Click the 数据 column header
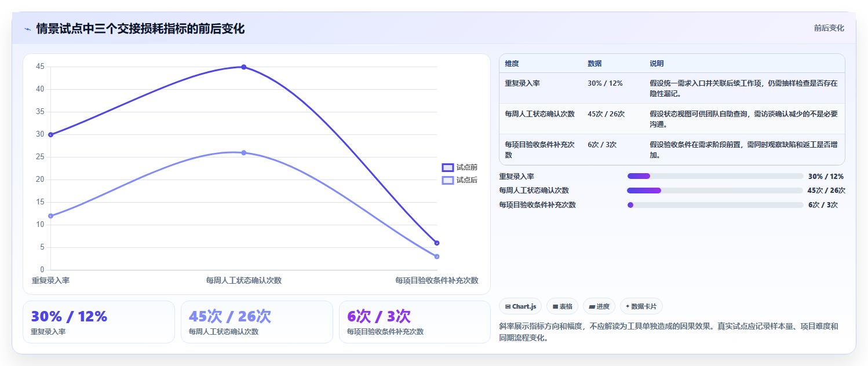Viewport: 868px width, 366px height. point(595,63)
